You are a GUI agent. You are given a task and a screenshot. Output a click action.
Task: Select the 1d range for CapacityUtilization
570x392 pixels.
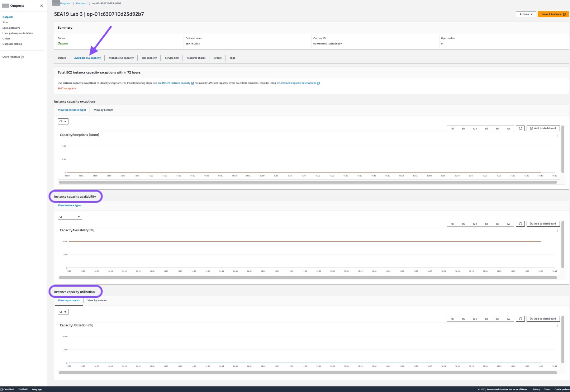coord(486,319)
